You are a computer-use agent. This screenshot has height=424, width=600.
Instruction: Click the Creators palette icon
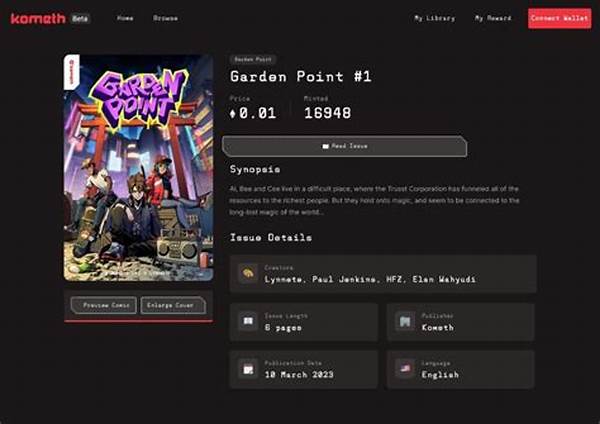(248, 274)
